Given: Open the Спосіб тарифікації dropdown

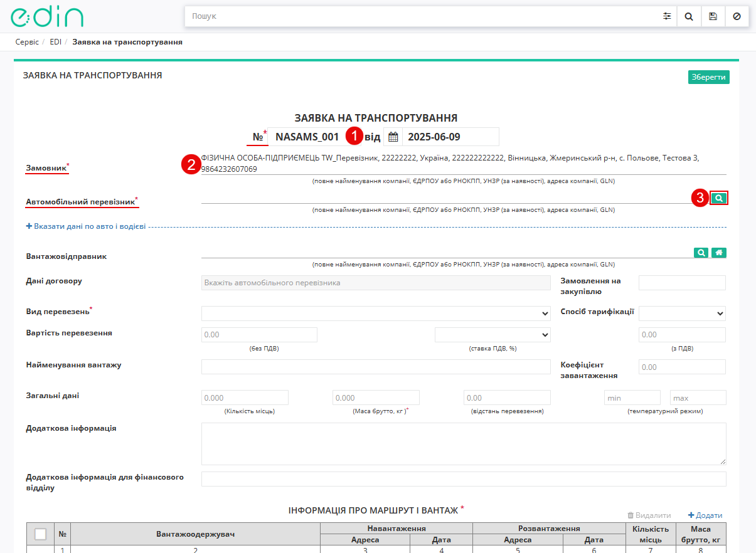Looking at the screenshot, I should 682,313.
